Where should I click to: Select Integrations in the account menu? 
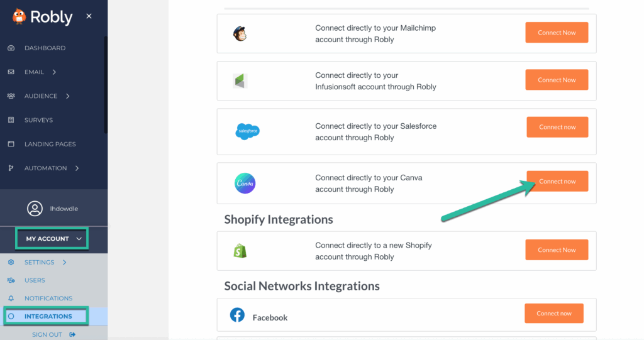pos(48,316)
